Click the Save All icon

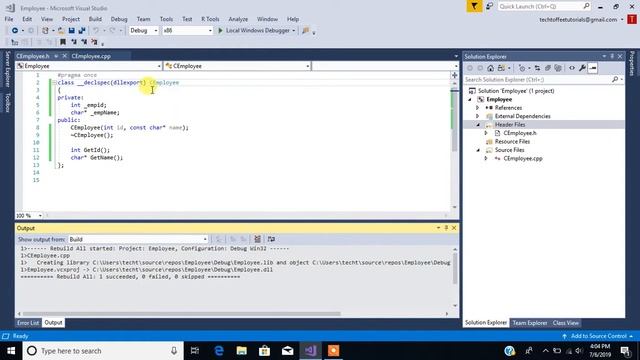(82, 31)
